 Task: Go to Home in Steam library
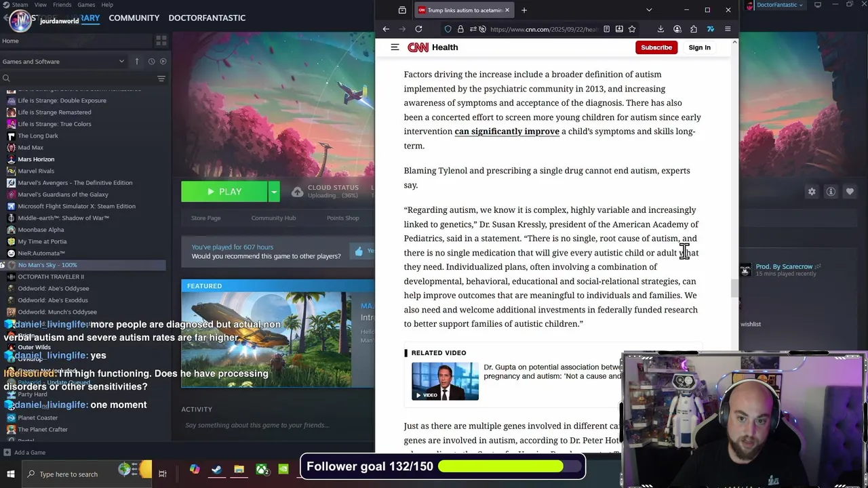pyautogui.click(x=10, y=41)
